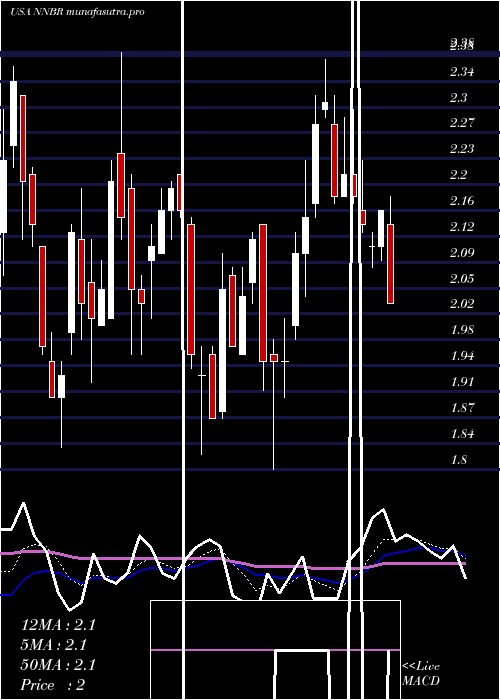500x700 pixels.
Task: Click the 1.84 price axis label
Action: pos(462,433)
